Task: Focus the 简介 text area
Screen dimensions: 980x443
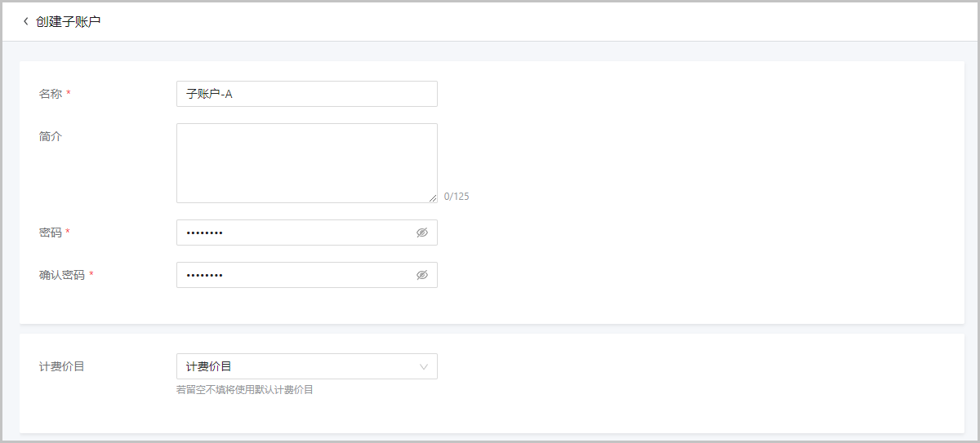Action: click(306, 162)
